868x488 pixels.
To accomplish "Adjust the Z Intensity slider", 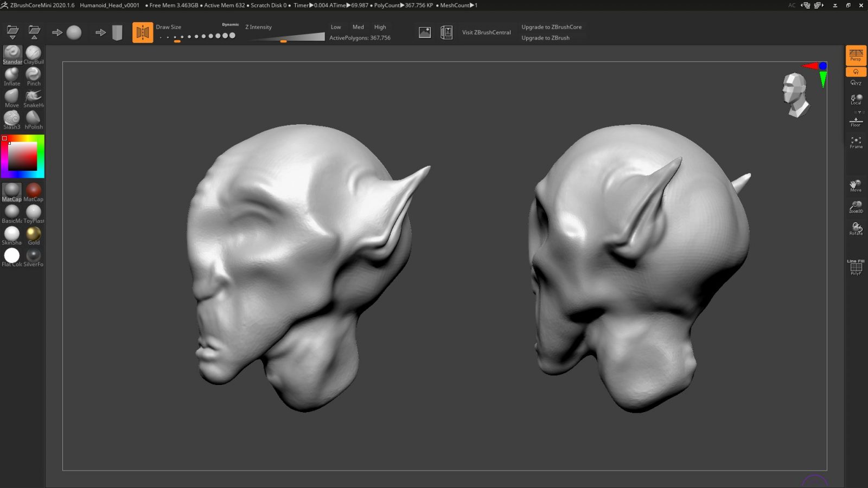I will click(x=283, y=41).
